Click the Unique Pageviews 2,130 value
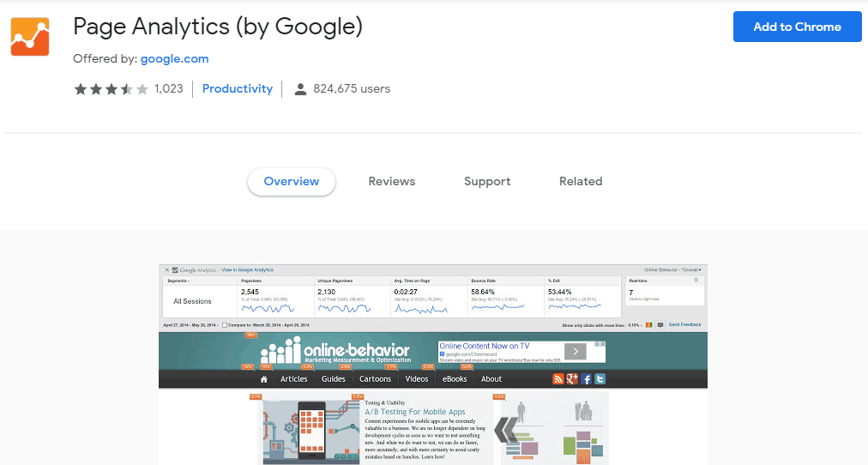This screenshot has width=868, height=465. point(326,292)
